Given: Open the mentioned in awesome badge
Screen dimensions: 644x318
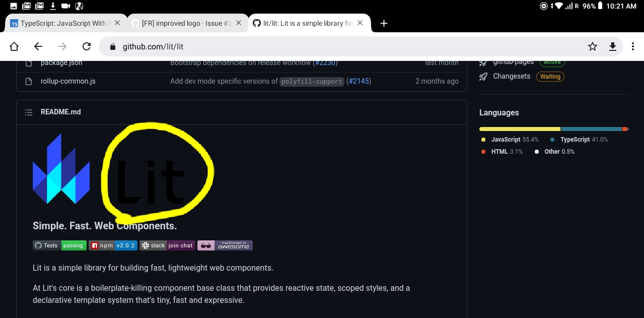Looking at the screenshot, I should coord(225,245).
